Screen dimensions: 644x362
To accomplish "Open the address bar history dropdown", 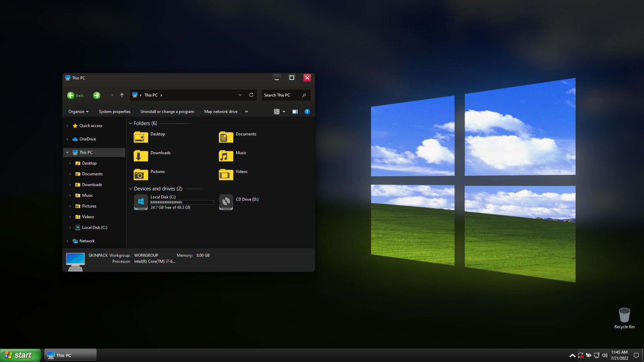I will (240, 95).
